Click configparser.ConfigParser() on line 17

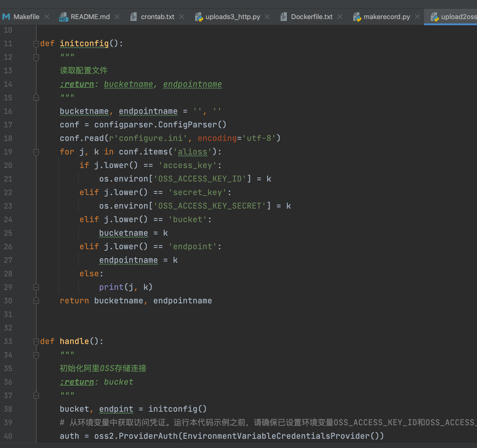[x=160, y=125]
